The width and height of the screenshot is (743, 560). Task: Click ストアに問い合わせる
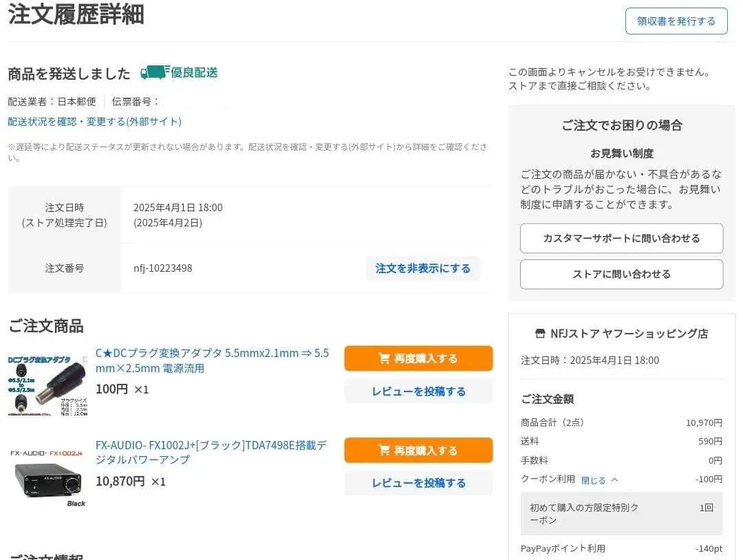621,274
